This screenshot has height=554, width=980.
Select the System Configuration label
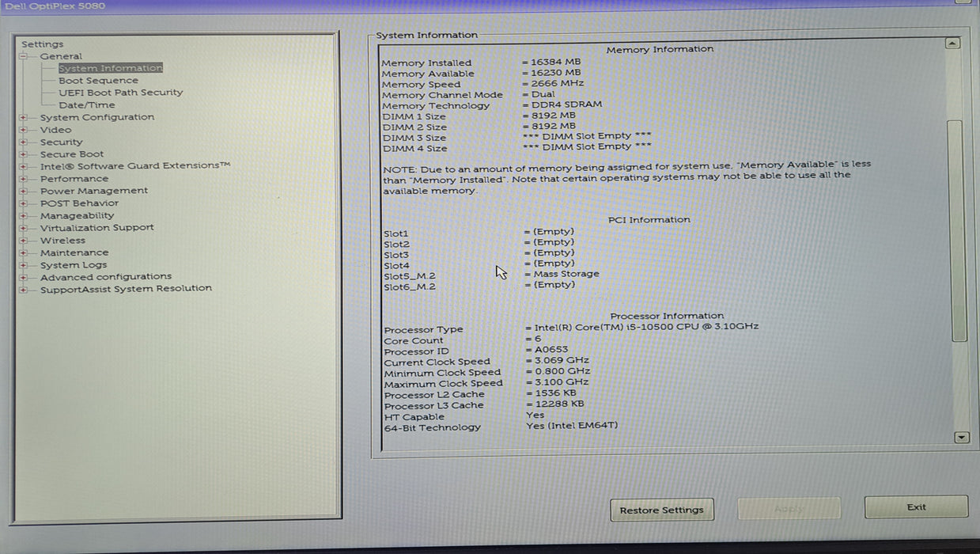[97, 117]
